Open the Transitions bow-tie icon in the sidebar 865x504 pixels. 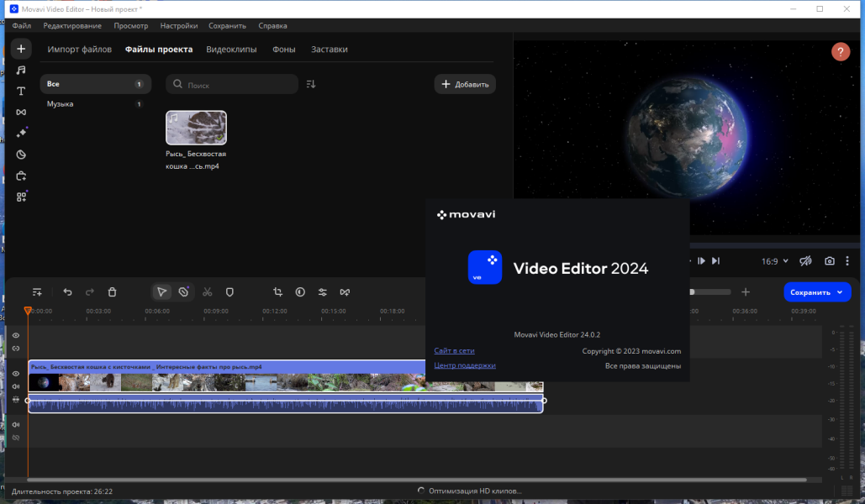21,112
